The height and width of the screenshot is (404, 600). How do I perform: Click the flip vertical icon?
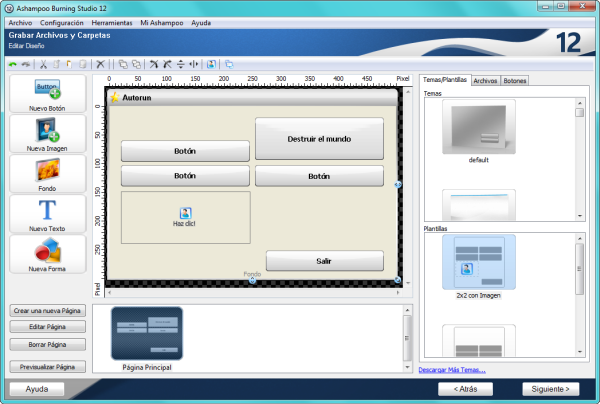coord(181,64)
